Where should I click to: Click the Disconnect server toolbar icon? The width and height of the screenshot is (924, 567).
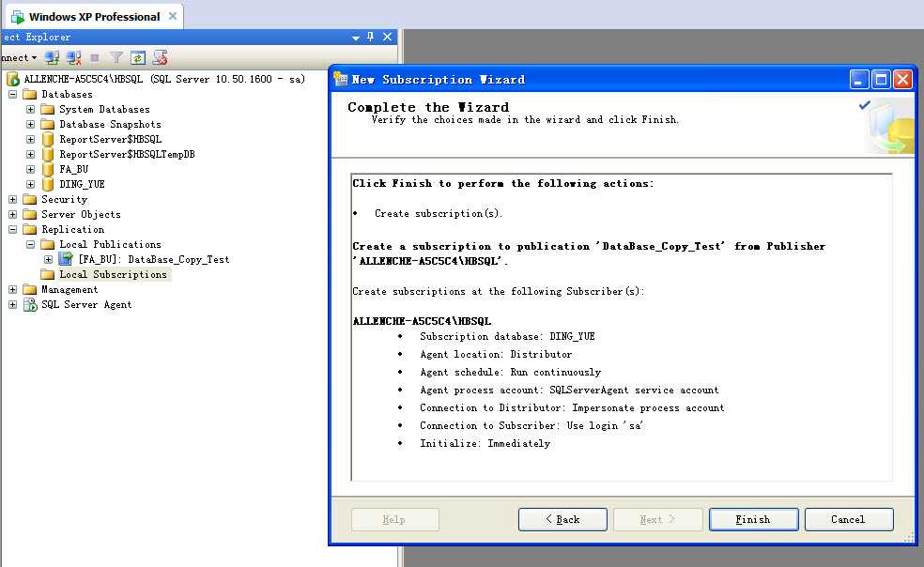pos(73,58)
